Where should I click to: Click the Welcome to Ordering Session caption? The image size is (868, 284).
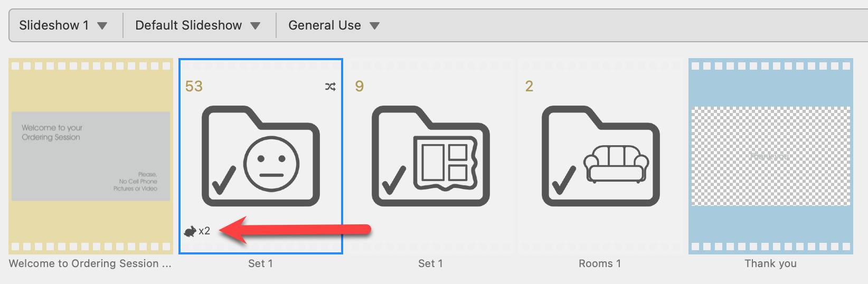[90, 263]
